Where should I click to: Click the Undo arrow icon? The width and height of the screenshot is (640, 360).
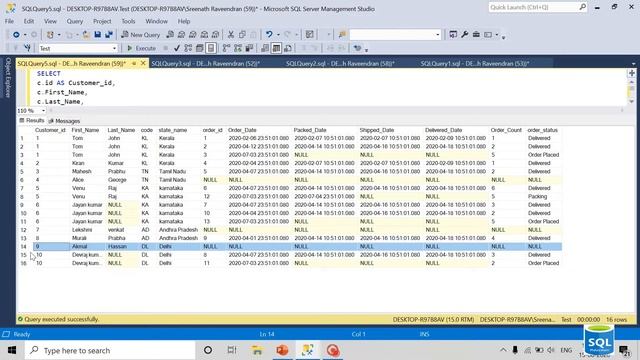(x=269, y=35)
